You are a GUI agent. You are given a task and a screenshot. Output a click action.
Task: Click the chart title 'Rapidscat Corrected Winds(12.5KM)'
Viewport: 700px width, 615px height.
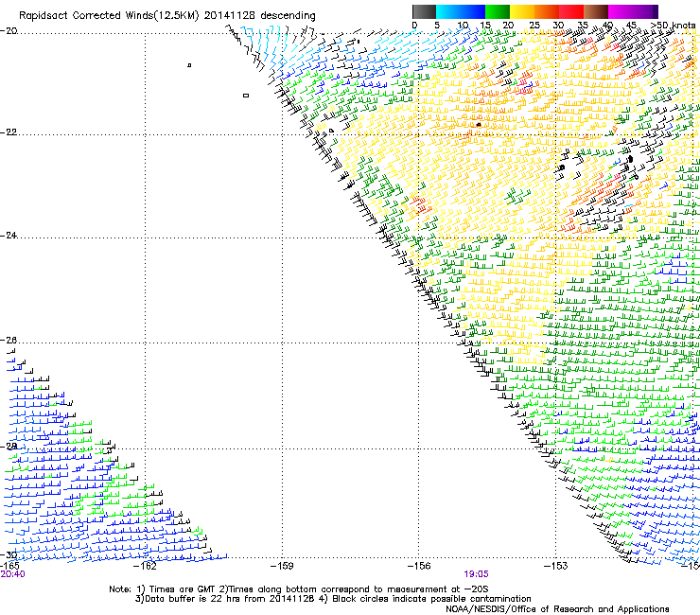pos(109,16)
